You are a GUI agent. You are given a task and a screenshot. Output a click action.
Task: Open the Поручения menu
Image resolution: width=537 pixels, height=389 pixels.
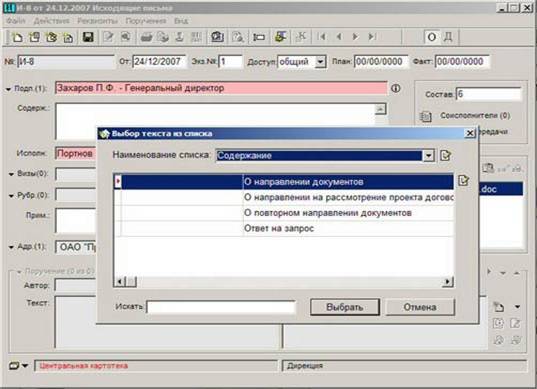pos(146,21)
